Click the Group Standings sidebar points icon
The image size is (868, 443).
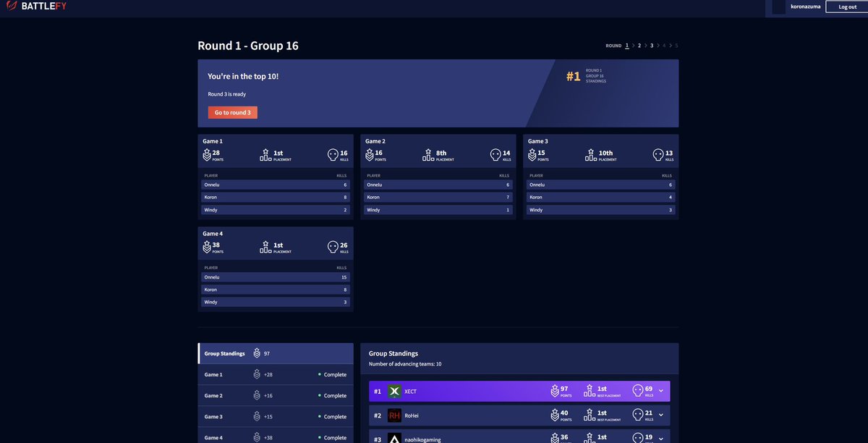pos(257,353)
